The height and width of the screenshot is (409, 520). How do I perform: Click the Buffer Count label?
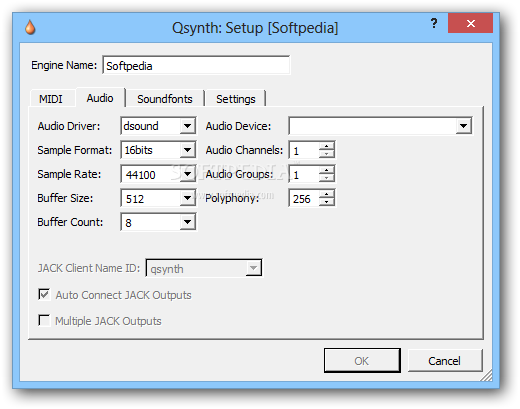pyautogui.click(x=70, y=222)
